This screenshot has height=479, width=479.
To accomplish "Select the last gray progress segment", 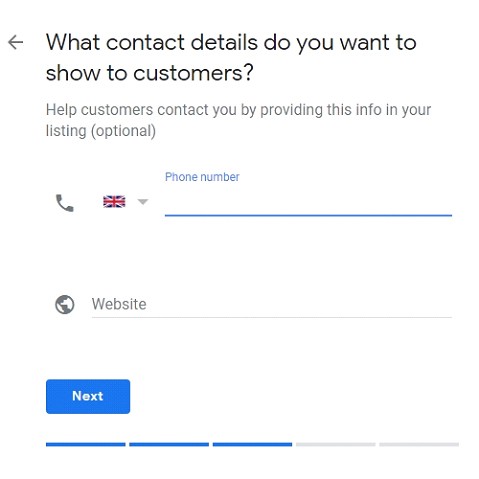I will (x=419, y=444).
